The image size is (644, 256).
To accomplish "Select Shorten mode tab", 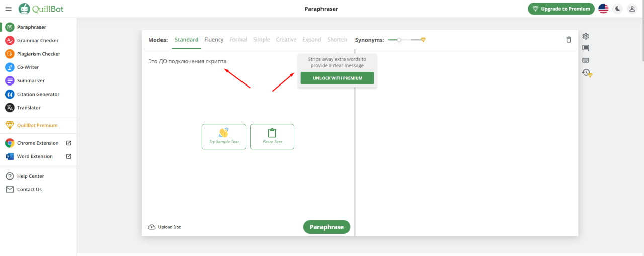I will pyautogui.click(x=337, y=40).
